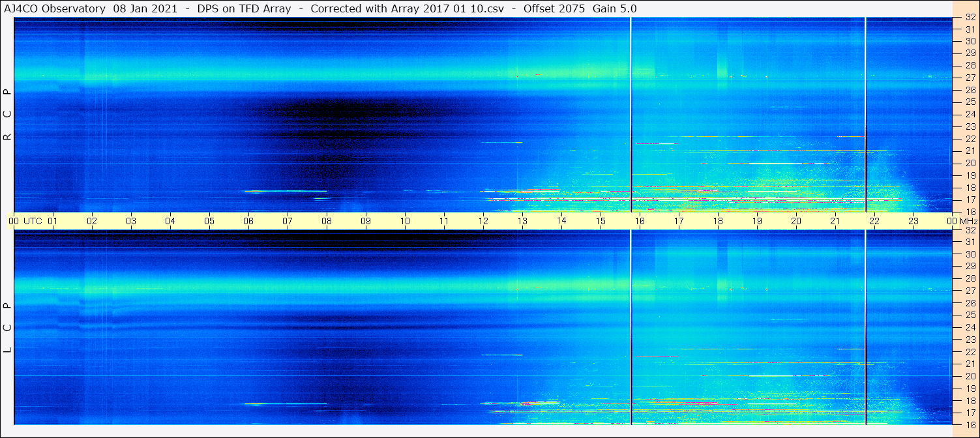This screenshot has width=980, height=438.
Task: Click the 20 MHz label on the RCP scale
Action: 970,163
